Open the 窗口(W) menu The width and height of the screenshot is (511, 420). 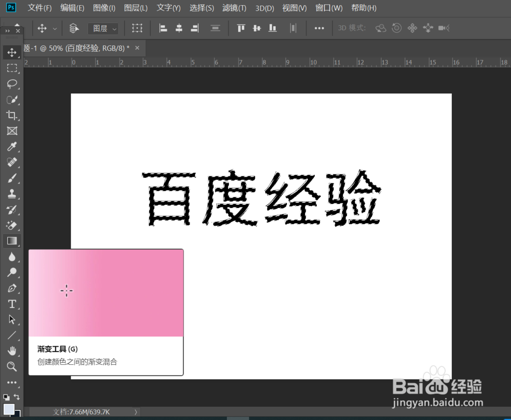[329, 8]
